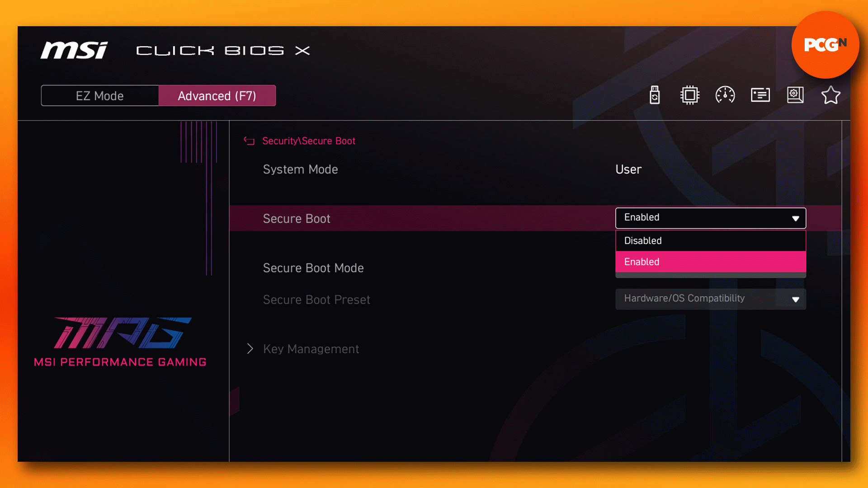This screenshot has width=868, height=488.
Task: Select the Secure Boot Mode row
Action: point(313,268)
